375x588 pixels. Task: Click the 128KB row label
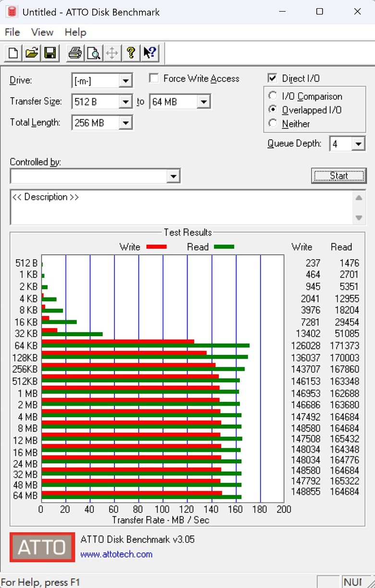[25, 357]
